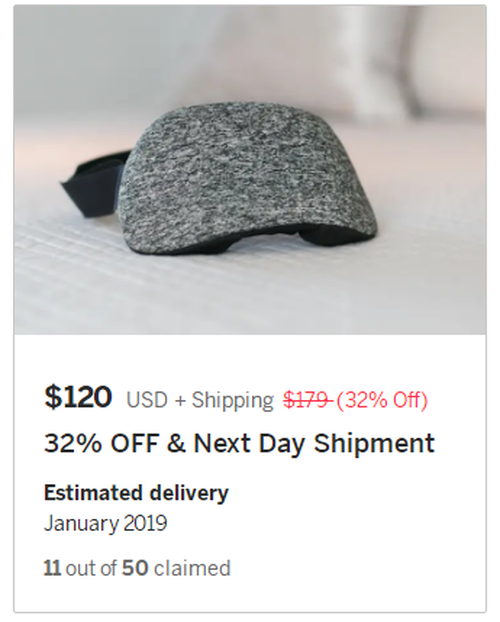Select the Estimated delivery heading
The image size is (500, 622).
pos(136,493)
